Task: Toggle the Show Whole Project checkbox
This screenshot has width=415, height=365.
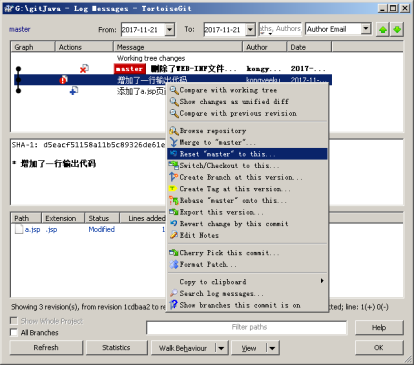Action: (x=14, y=321)
